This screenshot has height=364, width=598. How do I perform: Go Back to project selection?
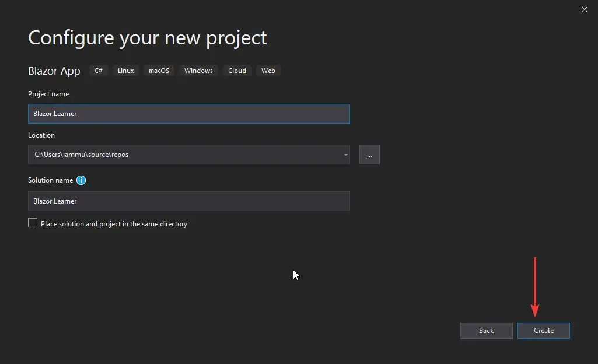486,330
